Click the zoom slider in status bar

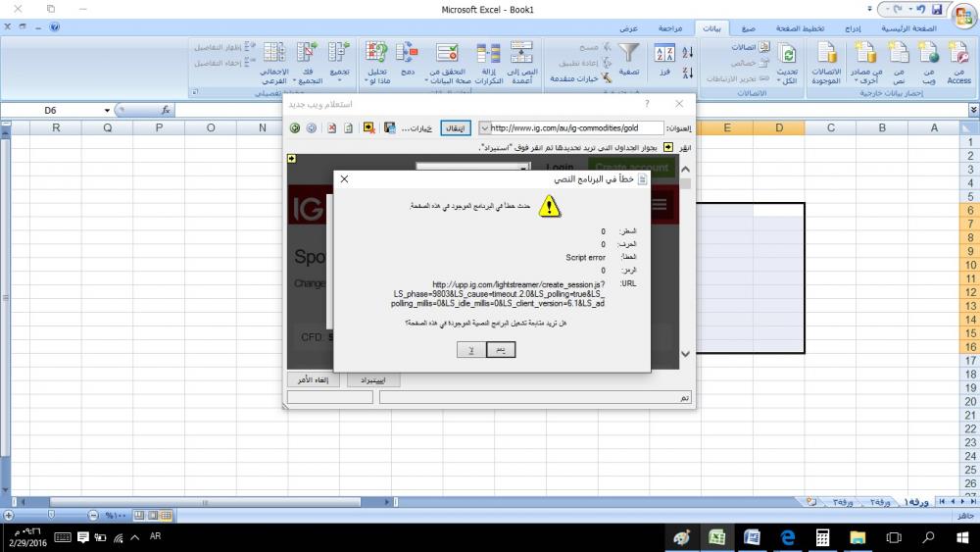tap(52, 515)
